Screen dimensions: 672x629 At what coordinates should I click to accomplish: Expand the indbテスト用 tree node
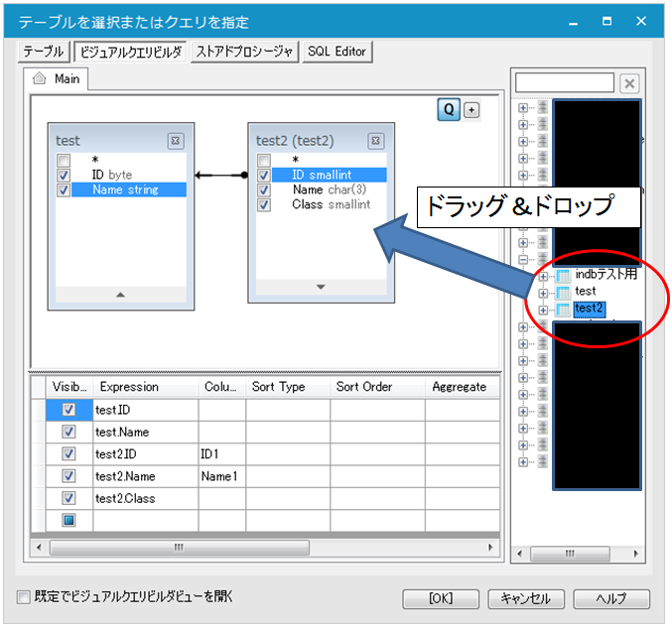click(543, 276)
